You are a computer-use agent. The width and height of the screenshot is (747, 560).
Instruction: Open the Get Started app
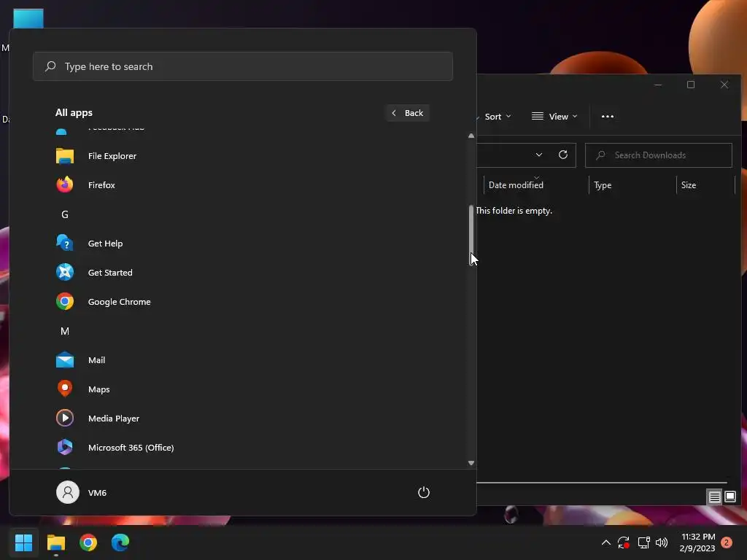(243, 273)
